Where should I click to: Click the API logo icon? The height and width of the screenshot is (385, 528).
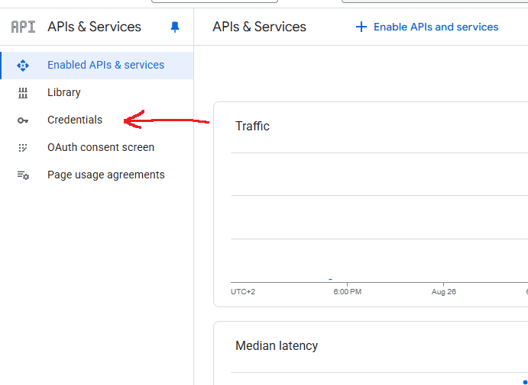coord(23,27)
